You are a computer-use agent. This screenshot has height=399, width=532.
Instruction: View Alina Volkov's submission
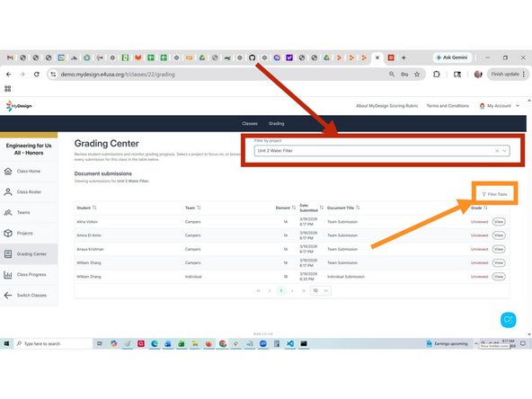(x=499, y=222)
